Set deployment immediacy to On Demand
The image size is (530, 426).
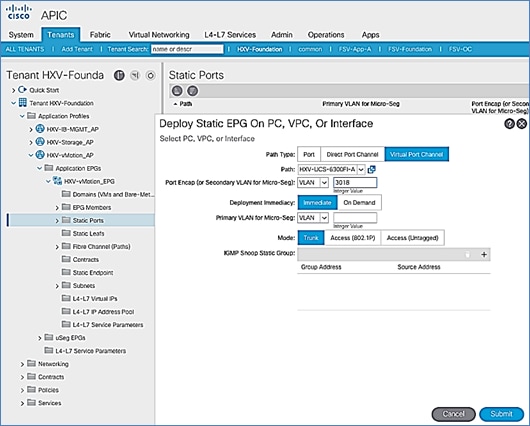coord(359,203)
